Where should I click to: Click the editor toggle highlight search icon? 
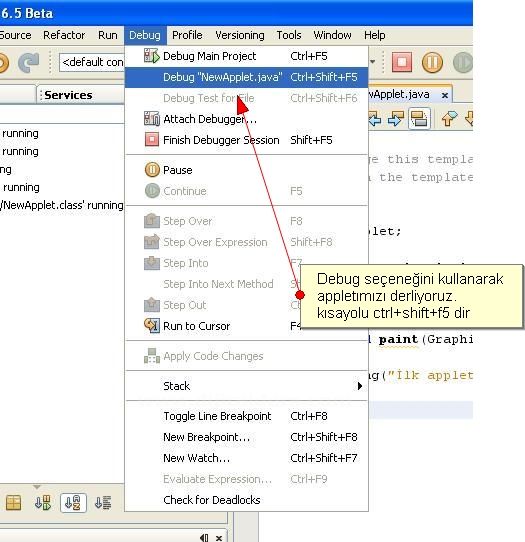tap(419, 119)
